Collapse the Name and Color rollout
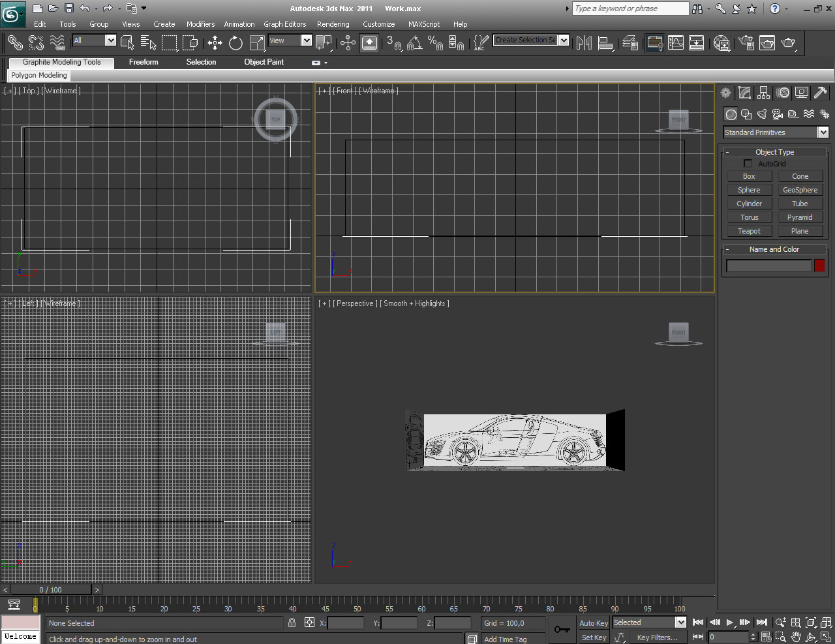The width and height of the screenshot is (835, 644). click(x=774, y=249)
